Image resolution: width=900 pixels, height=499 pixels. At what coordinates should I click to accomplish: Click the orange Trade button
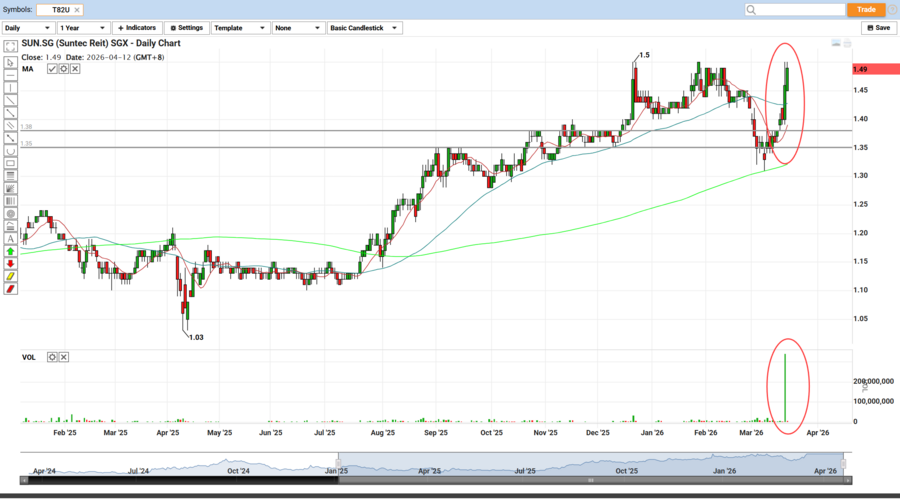tap(865, 9)
